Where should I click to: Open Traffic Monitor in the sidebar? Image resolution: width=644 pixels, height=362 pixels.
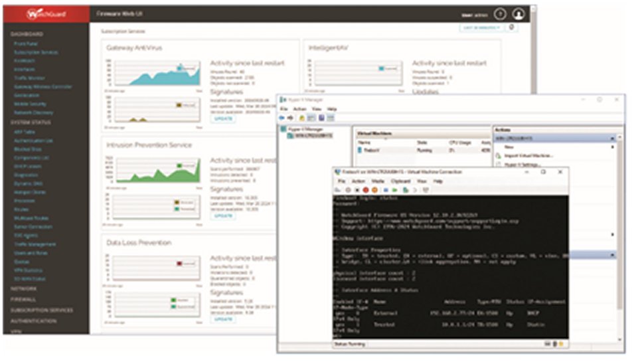pos(30,78)
